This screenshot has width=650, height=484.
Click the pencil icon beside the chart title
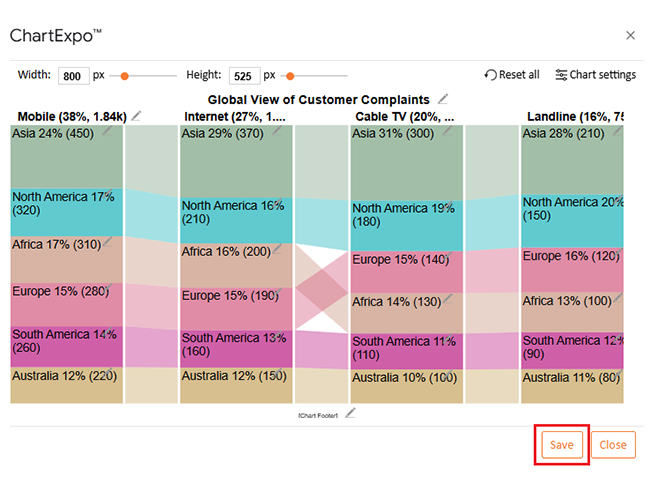coord(443,99)
